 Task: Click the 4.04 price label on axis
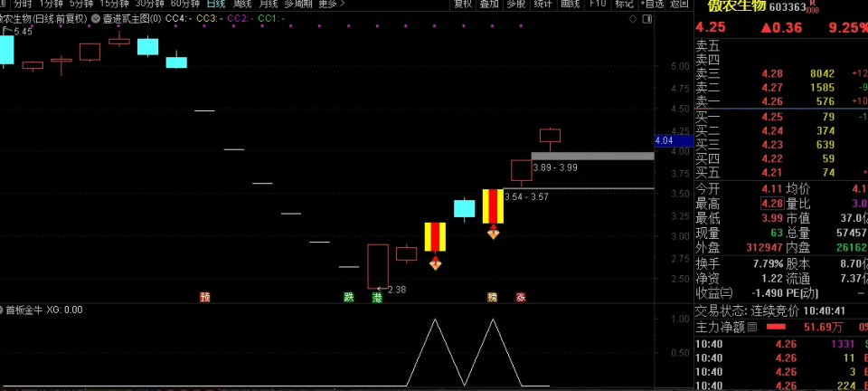click(664, 140)
